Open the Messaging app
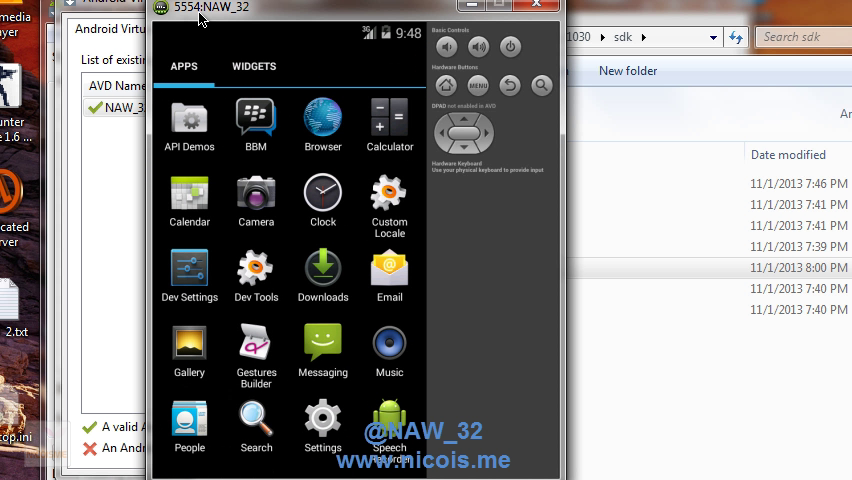This screenshot has height=480, width=852. (x=323, y=351)
